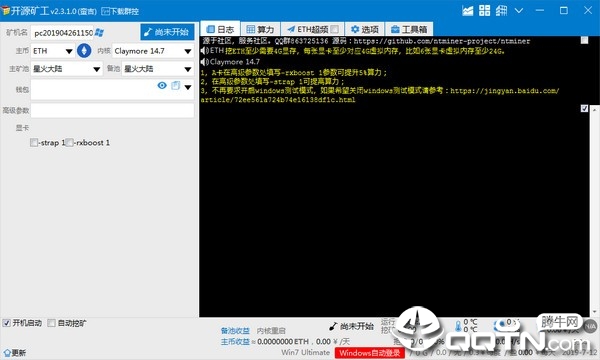Expand the wallet dropdown arrow

188,87
